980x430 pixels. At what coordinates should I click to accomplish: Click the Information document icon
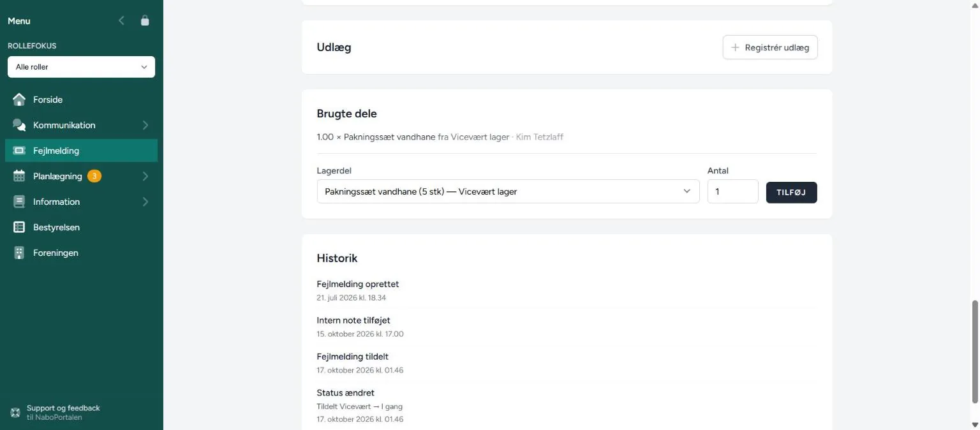[x=19, y=202]
